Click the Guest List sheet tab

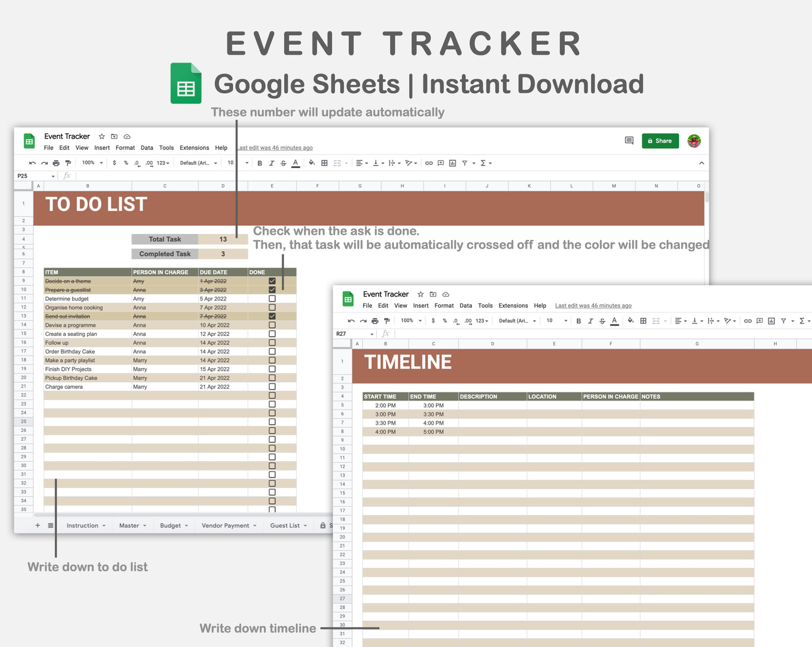285,525
